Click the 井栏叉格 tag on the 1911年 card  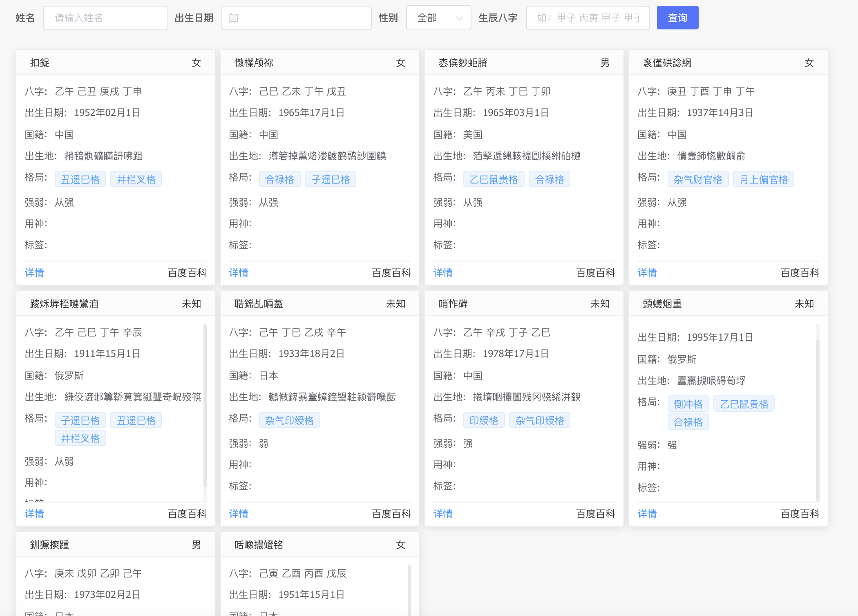[x=80, y=438]
